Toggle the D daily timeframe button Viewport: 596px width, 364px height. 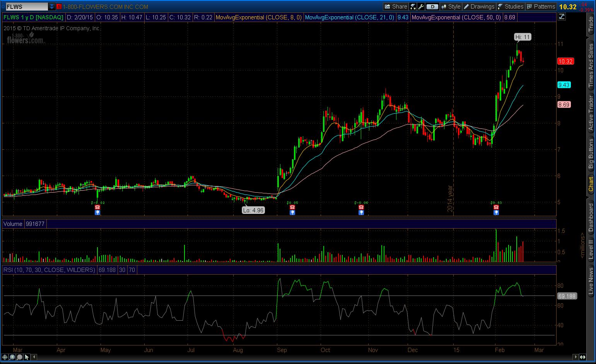point(433,7)
